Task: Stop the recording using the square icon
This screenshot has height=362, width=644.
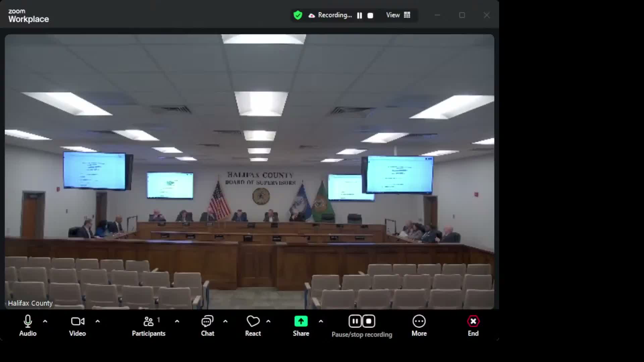Action: tap(369, 321)
